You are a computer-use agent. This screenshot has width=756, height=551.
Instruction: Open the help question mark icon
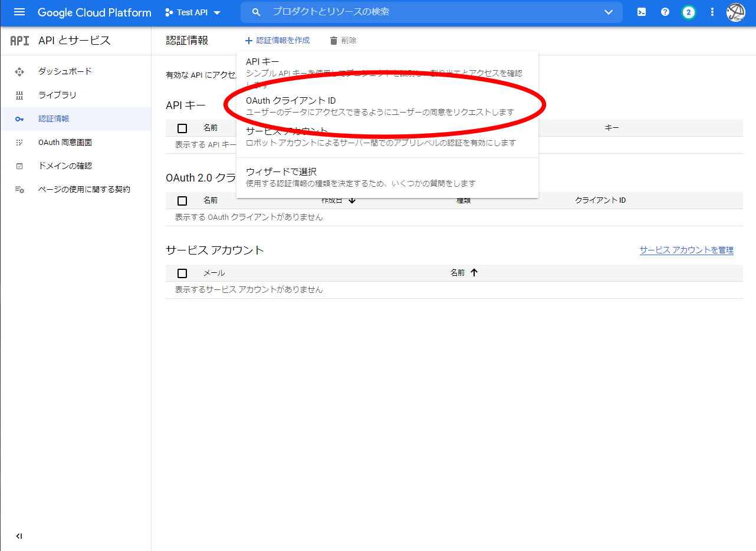coord(665,12)
